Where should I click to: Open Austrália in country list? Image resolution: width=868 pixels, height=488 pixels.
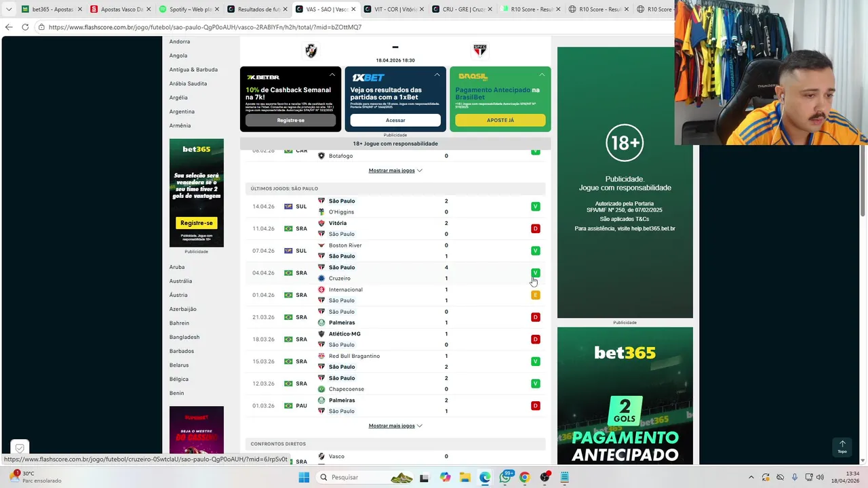click(180, 281)
